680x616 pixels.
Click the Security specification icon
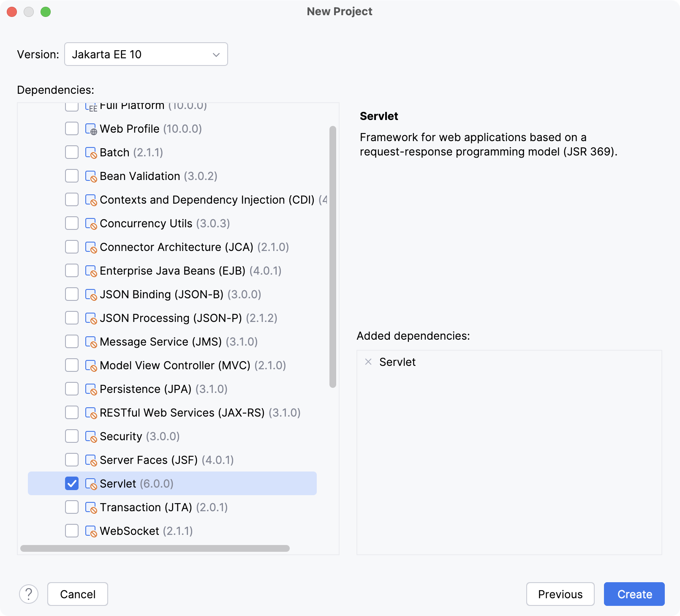point(90,436)
